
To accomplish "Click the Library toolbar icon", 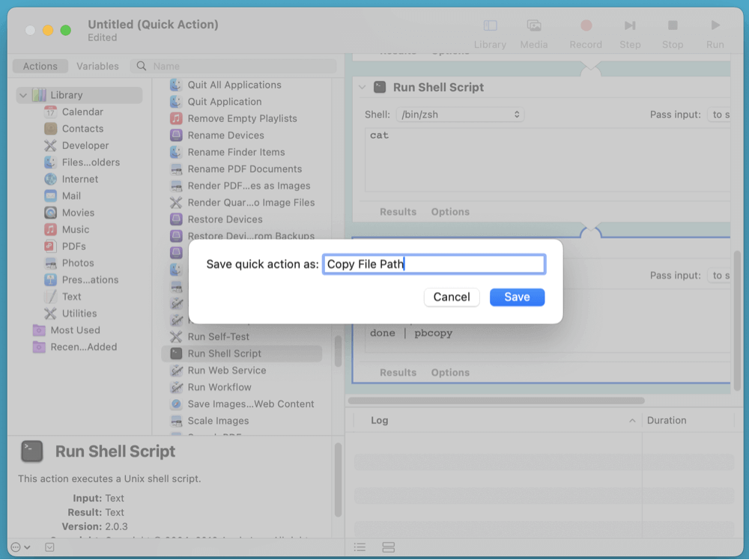I will click(x=490, y=26).
